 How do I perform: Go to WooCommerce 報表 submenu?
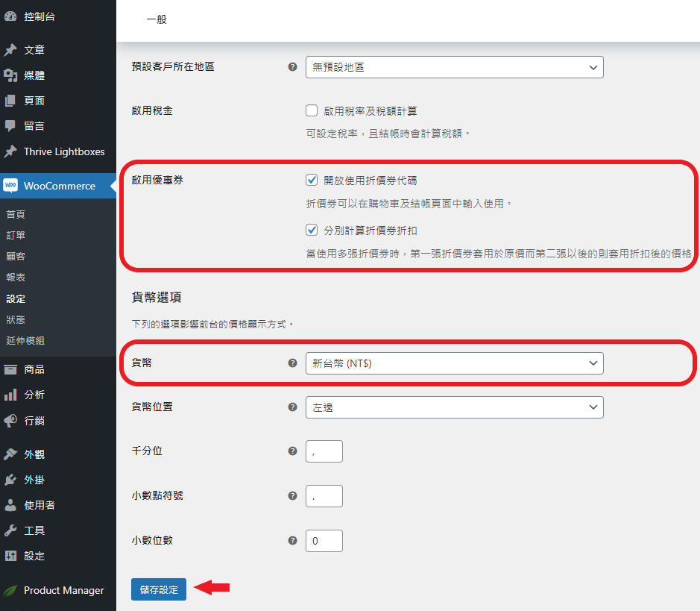[x=16, y=278]
